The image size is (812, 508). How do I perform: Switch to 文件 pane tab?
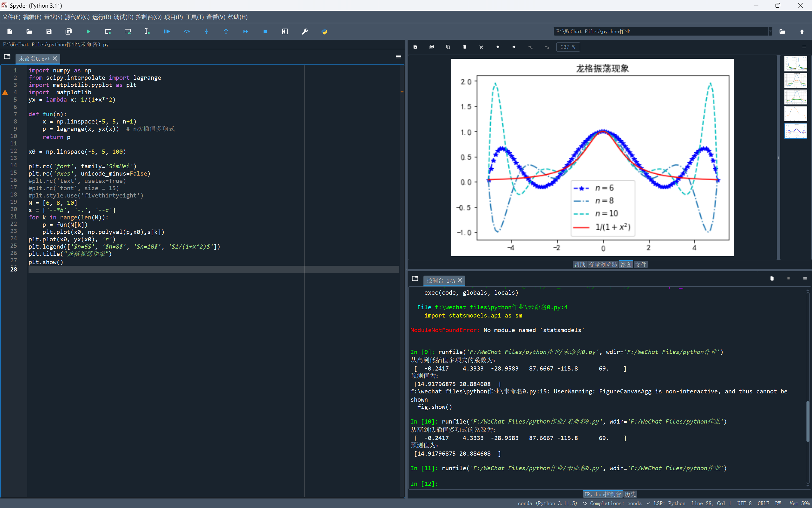tap(640, 265)
